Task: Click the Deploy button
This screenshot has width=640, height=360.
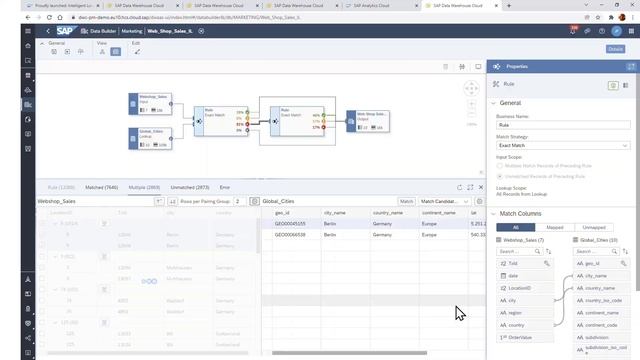Action: coord(615,49)
